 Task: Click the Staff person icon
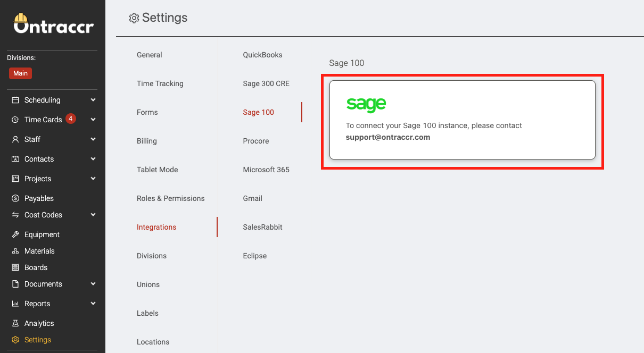(x=15, y=139)
